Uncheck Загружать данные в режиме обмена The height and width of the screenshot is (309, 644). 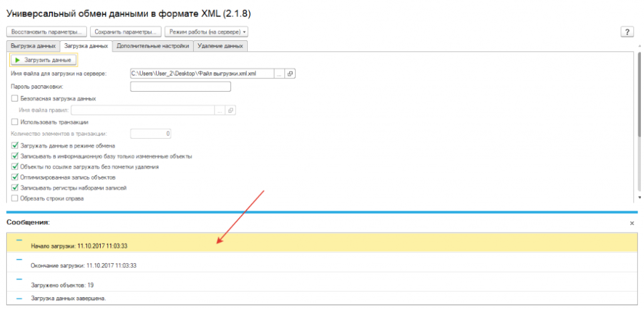pos(15,145)
